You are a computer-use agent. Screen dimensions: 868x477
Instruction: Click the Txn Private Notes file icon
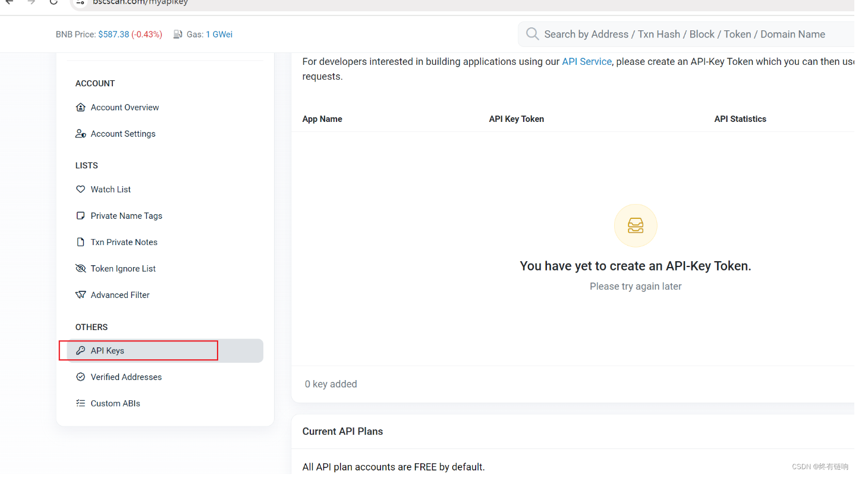coord(81,242)
